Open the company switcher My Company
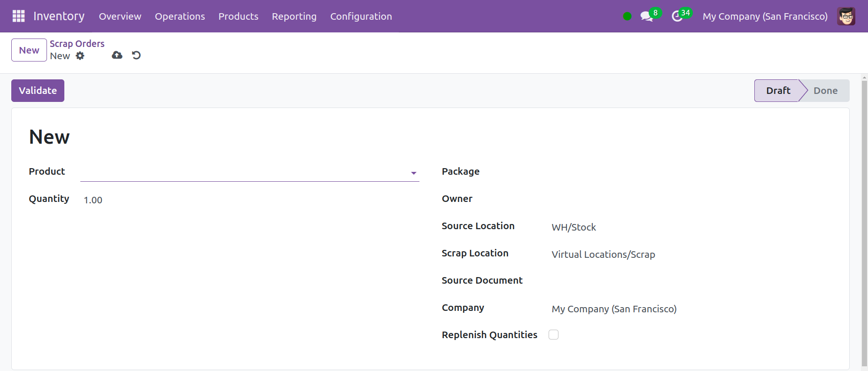This screenshot has width=868, height=371. [x=765, y=16]
